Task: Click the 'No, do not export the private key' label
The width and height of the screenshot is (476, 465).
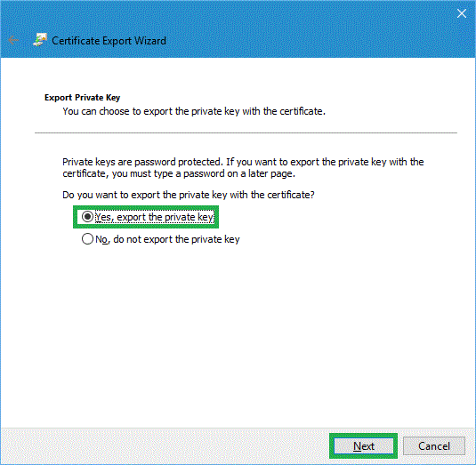Action: click(167, 239)
